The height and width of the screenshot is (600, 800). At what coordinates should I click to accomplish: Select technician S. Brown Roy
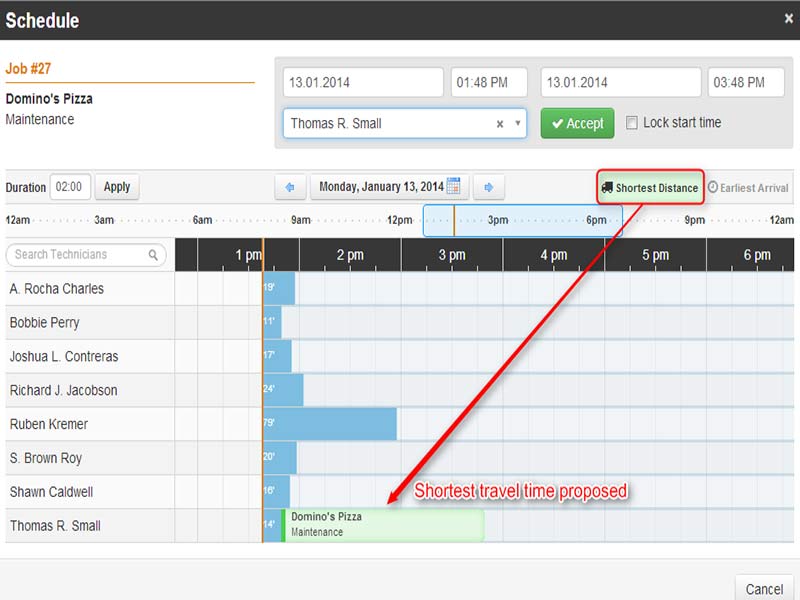pos(45,458)
